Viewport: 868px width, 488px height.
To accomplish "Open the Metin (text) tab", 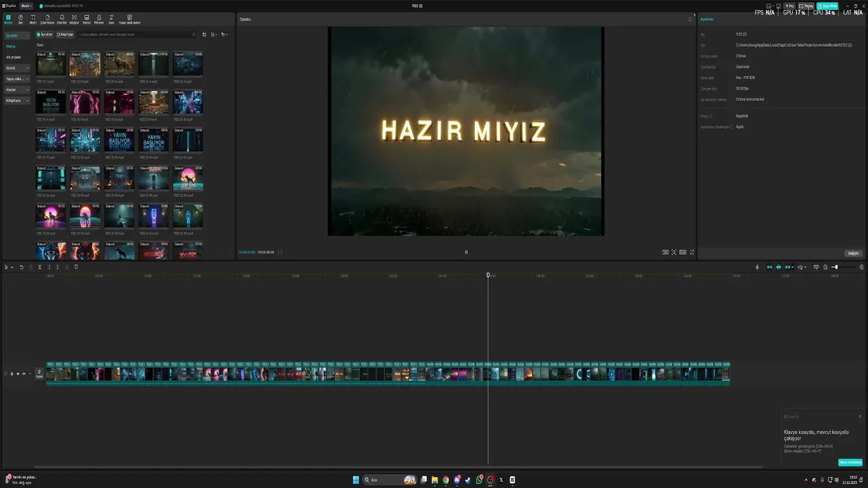I will click(x=33, y=19).
